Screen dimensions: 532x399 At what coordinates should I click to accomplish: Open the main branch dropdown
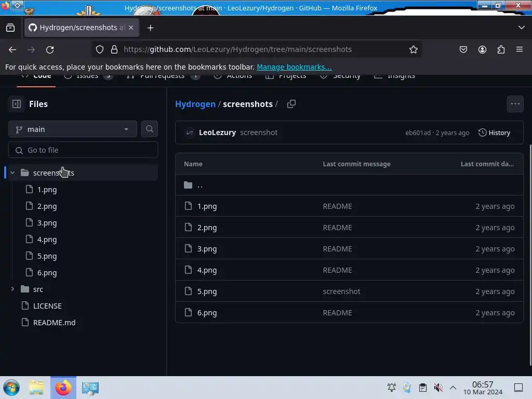[73, 129]
